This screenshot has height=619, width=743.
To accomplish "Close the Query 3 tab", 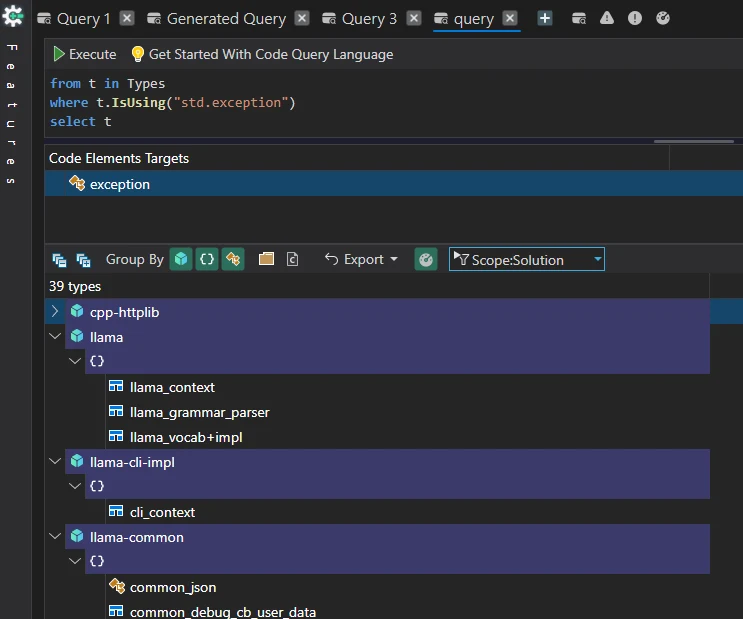I will coord(414,18).
